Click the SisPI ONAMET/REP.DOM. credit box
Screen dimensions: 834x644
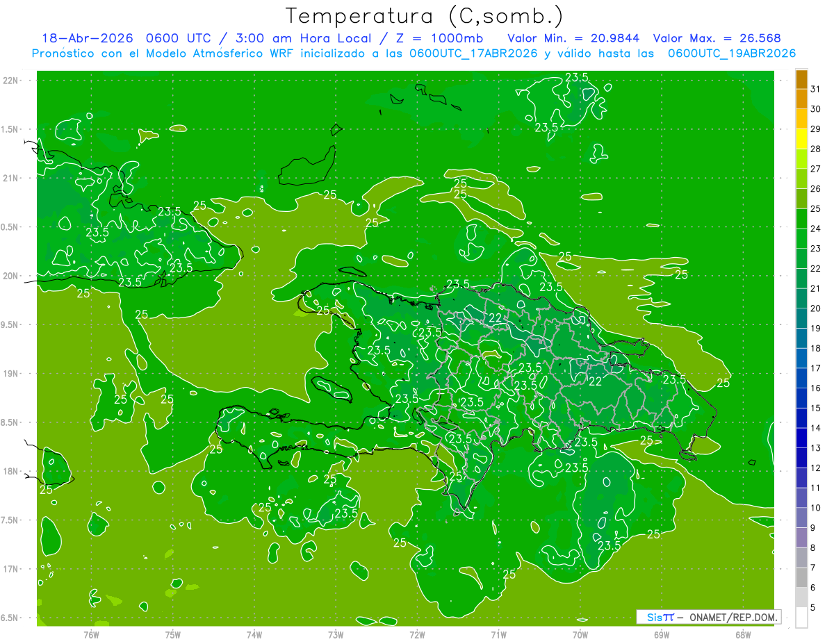[708, 617]
